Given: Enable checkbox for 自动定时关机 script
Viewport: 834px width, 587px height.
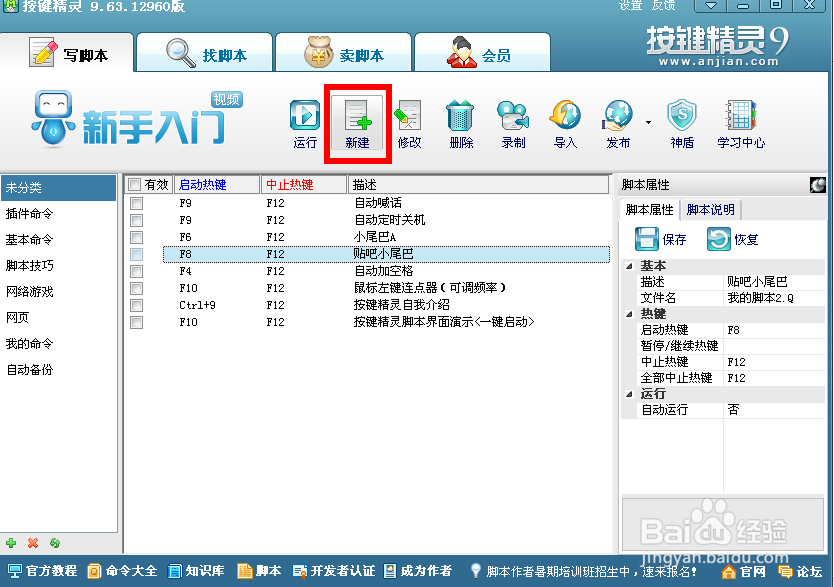Looking at the screenshot, I should (x=137, y=220).
